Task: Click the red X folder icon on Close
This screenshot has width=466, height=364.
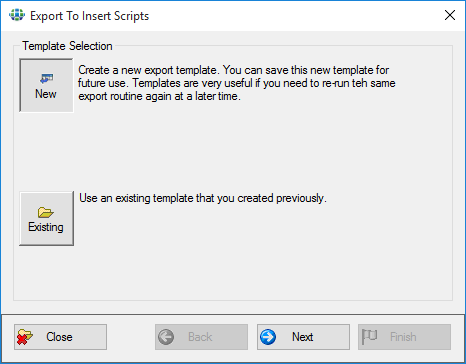Action: coord(25,337)
